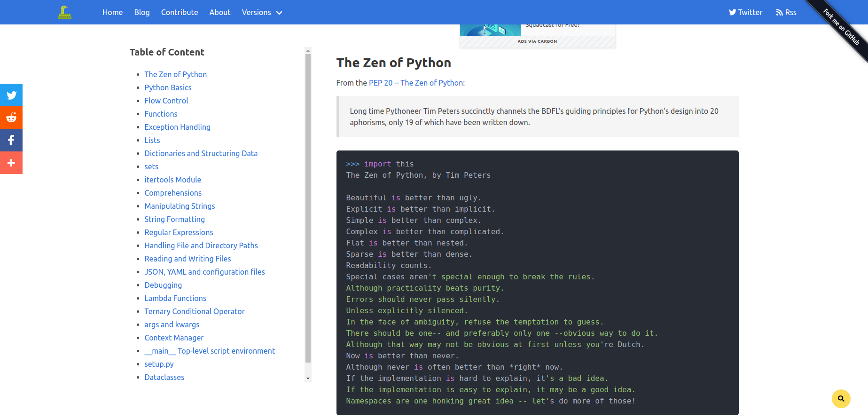
Task: Open the Contribute page
Action: click(x=180, y=12)
